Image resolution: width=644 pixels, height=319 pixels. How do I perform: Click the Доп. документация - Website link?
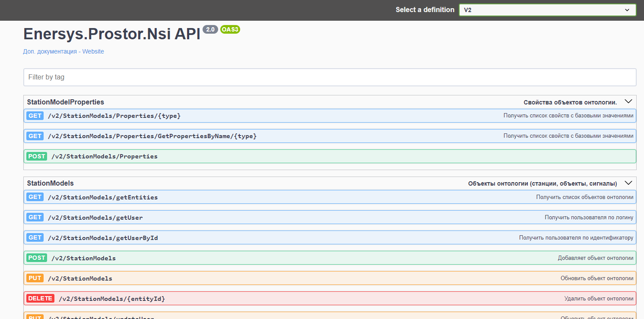(63, 51)
